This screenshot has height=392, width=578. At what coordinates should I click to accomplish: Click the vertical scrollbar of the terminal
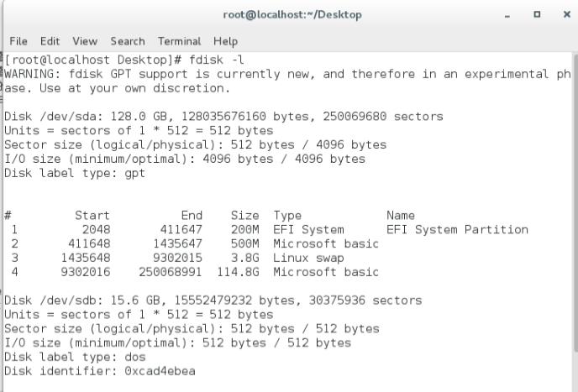pos(575,202)
